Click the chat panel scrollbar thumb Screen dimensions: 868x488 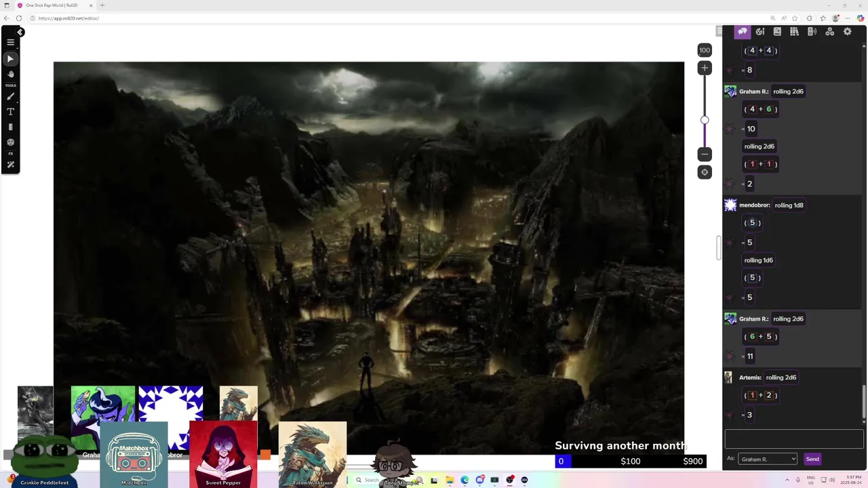point(864,403)
